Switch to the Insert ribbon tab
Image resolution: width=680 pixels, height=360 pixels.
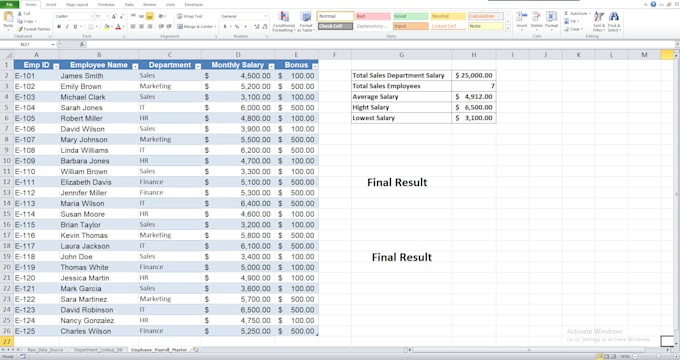click(51, 5)
